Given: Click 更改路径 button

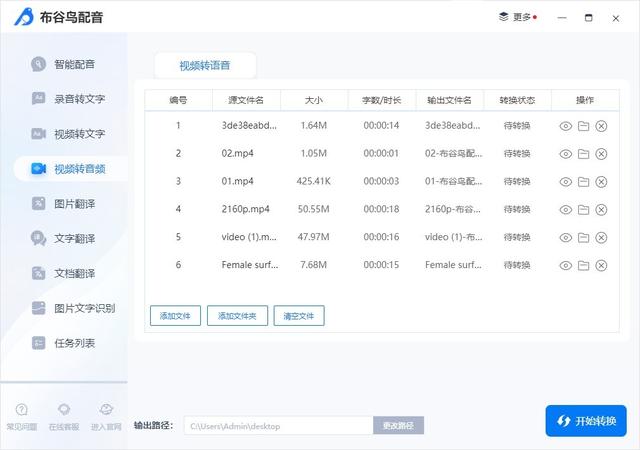Looking at the screenshot, I should coord(398,426).
